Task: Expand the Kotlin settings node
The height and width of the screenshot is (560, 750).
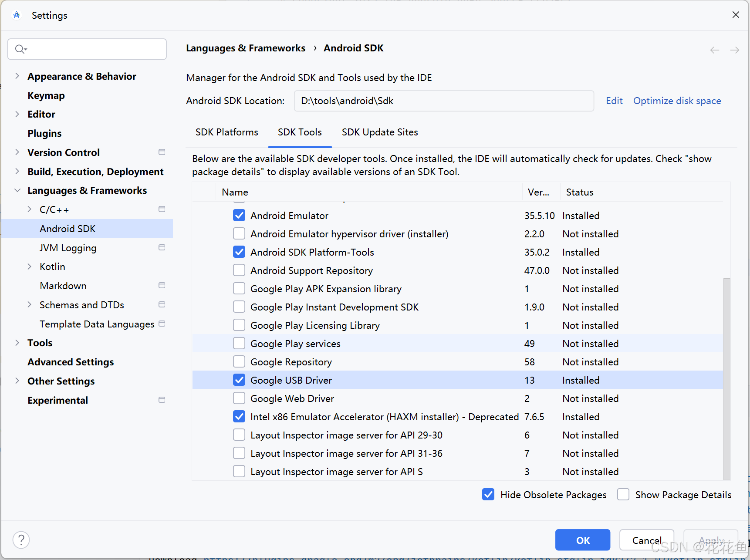Action: 30,267
